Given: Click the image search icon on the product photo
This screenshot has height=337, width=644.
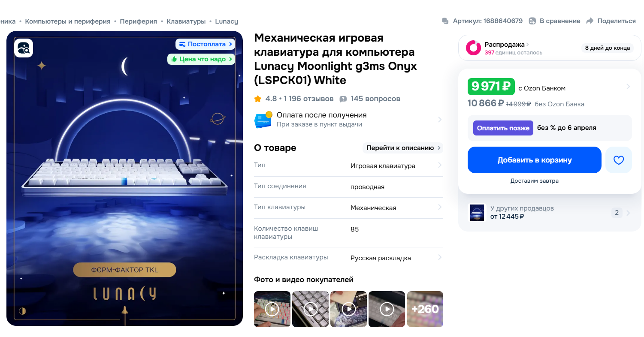Looking at the screenshot, I should [x=24, y=48].
